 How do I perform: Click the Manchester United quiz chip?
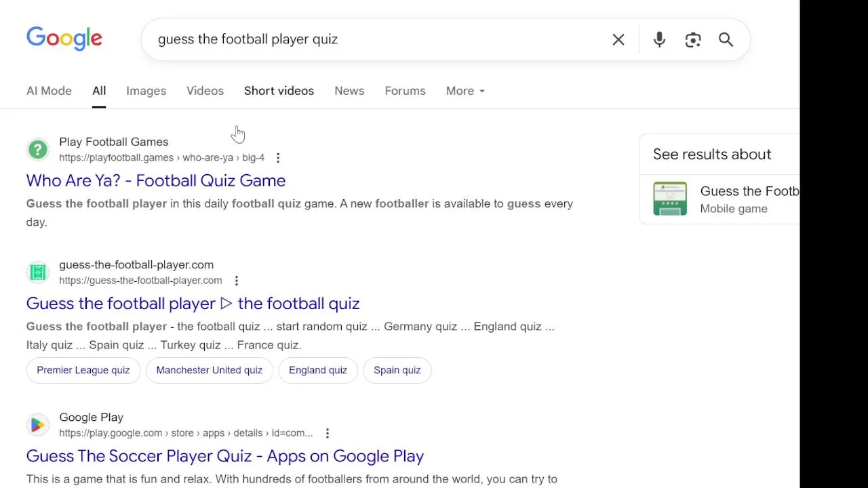(x=209, y=370)
